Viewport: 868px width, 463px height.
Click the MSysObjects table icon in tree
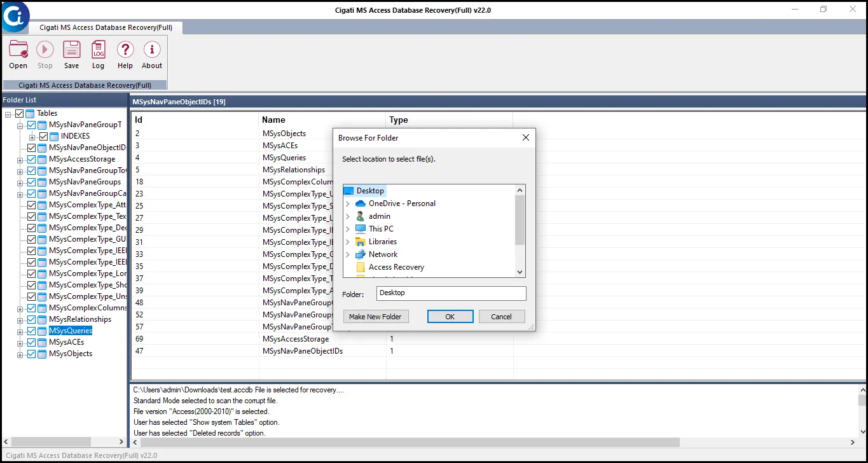pos(42,354)
